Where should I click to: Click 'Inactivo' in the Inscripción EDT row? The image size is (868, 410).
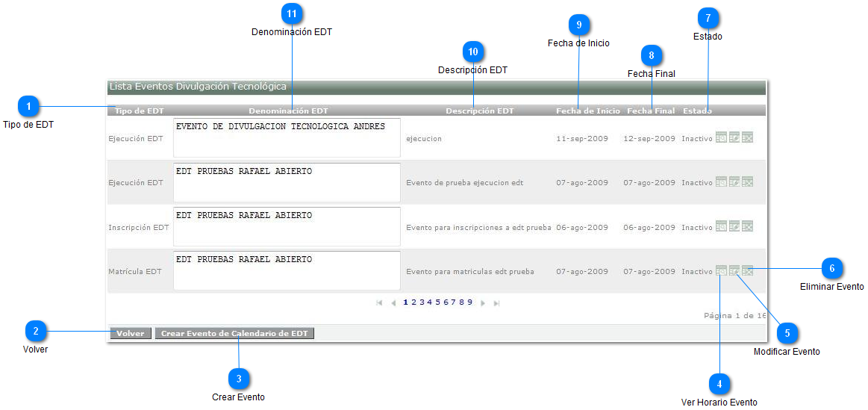tap(697, 227)
